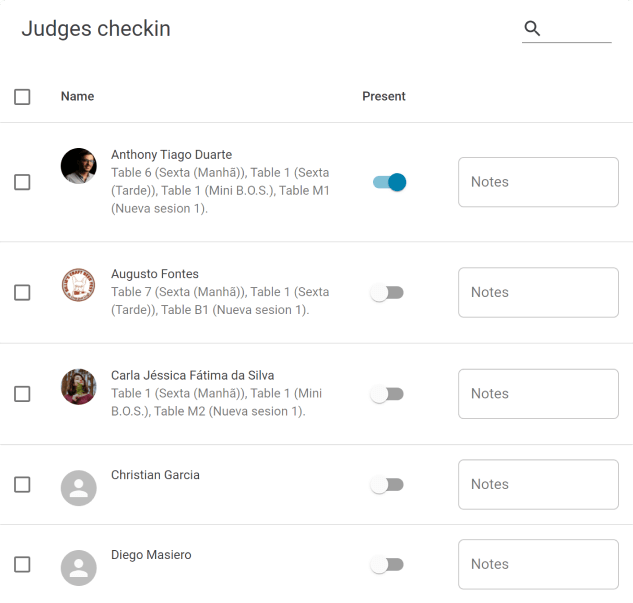Click Diego Masiero's default avatar icon
633x603 pixels.
point(78,567)
